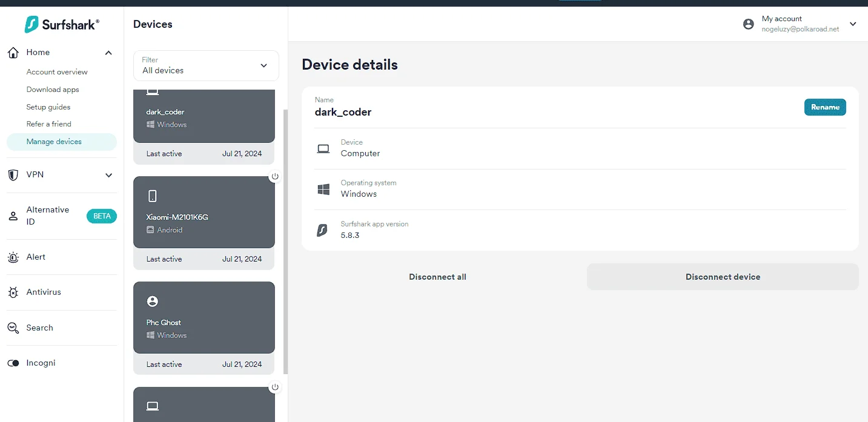The width and height of the screenshot is (868, 422).
Task: Click Disconnect all button
Action: coord(437,277)
